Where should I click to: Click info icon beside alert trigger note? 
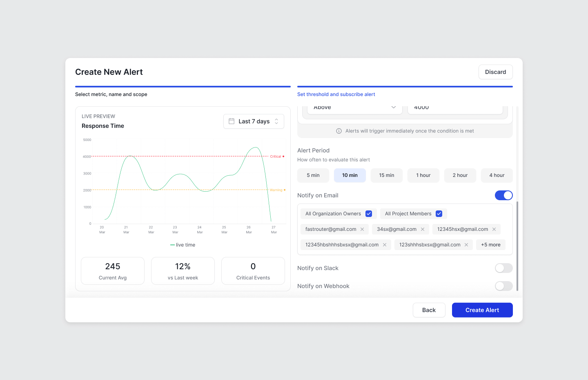339,131
